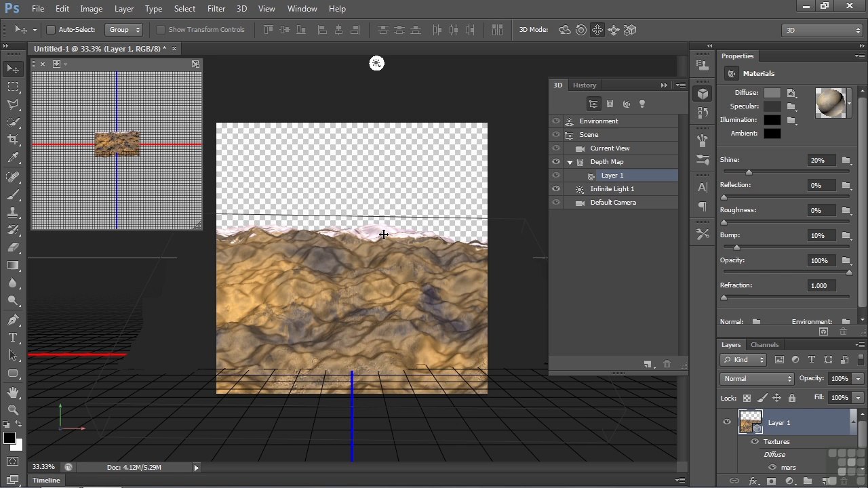
Task: Select the Hand tool
Action: tap(13, 392)
